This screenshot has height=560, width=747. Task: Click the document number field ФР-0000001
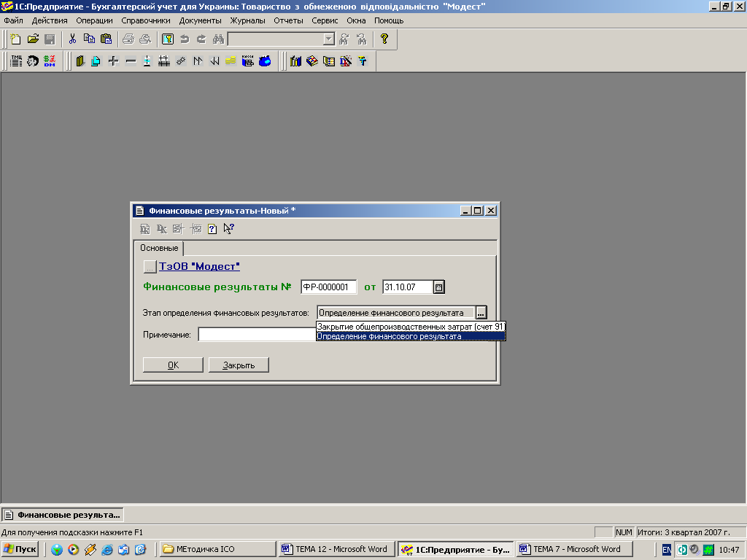click(x=329, y=287)
